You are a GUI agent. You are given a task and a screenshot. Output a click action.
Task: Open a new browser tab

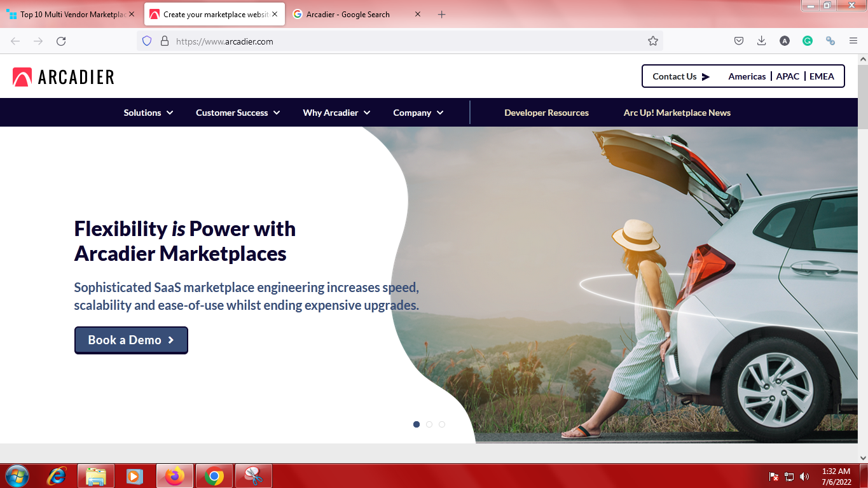coord(442,14)
